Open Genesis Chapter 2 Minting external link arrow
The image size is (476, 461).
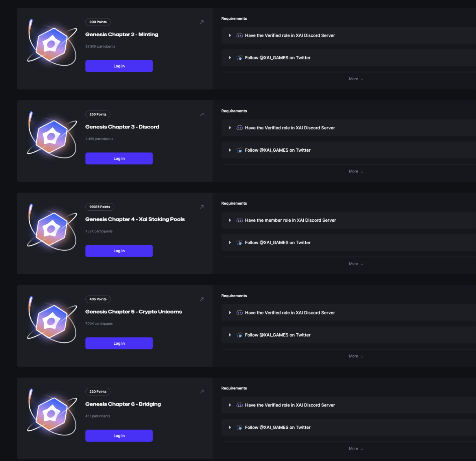(202, 22)
